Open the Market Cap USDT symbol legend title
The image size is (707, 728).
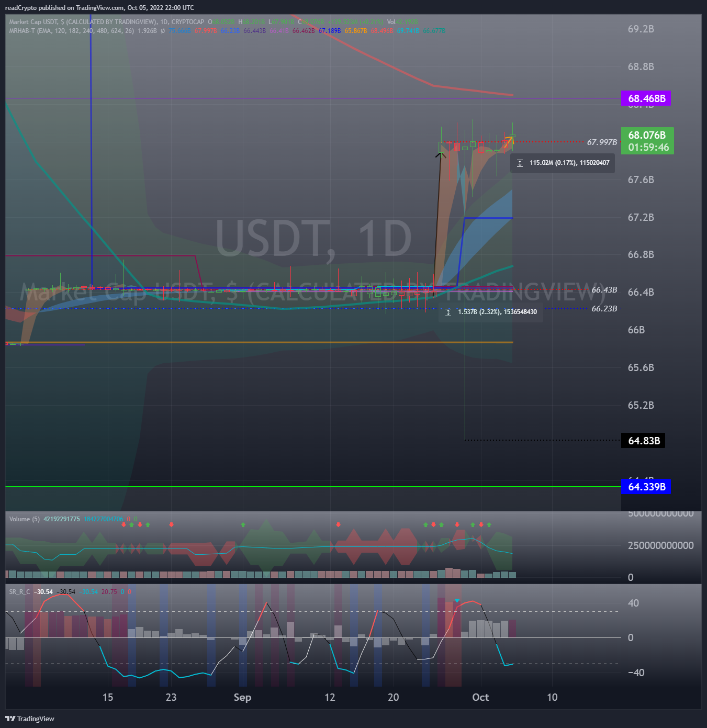pos(106,22)
